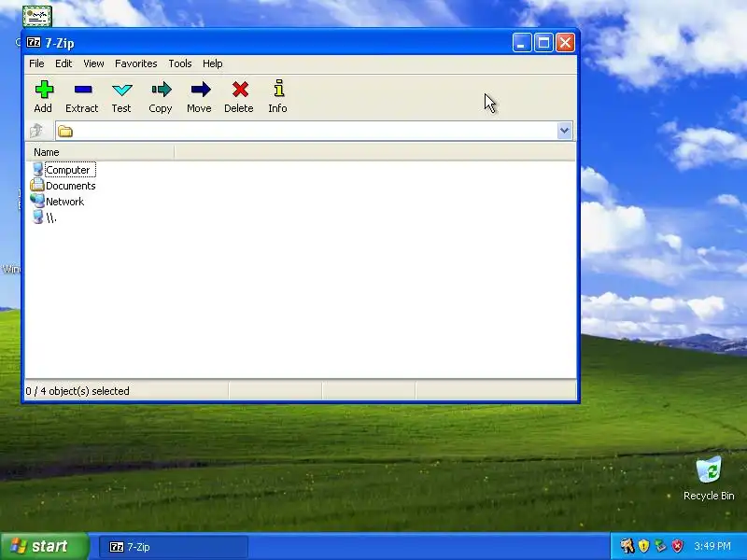The height and width of the screenshot is (560, 747).
Task: Open the View menu
Action: click(x=93, y=63)
